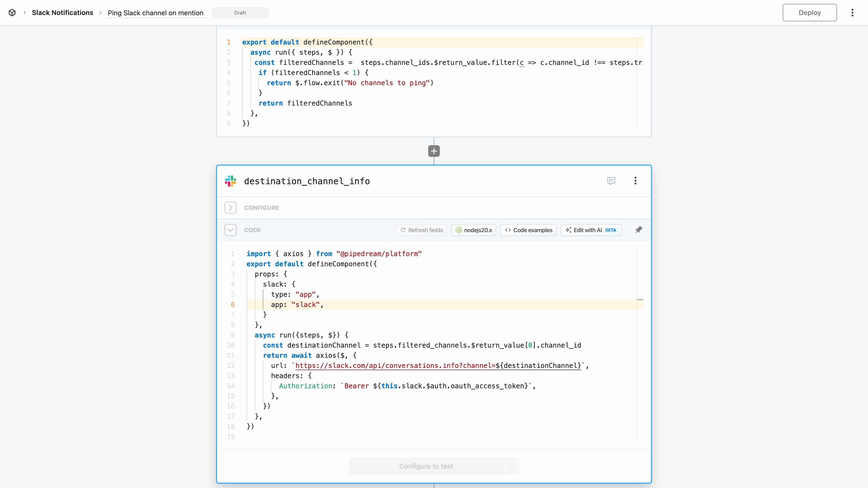This screenshot has width=868, height=488.
Task: Open the dropdown arrow beside Configure to test
Action: [x=511, y=466]
